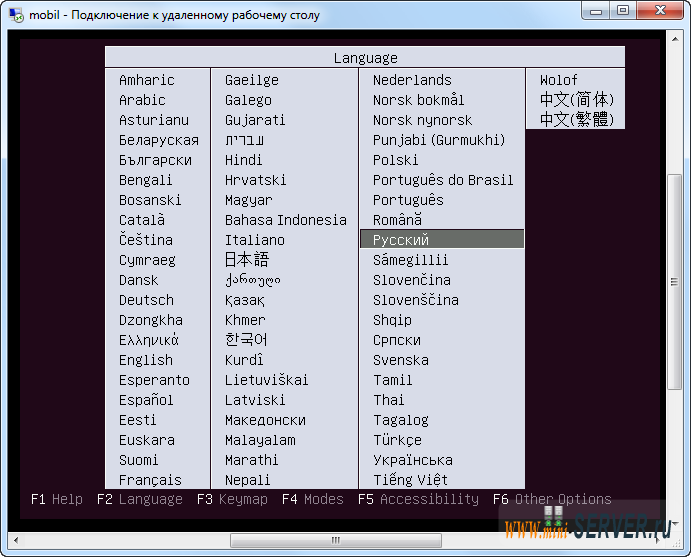Image resolution: width=691 pixels, height=557 pixels.
Task: Select Қазақ language
Action: point(245,300)
